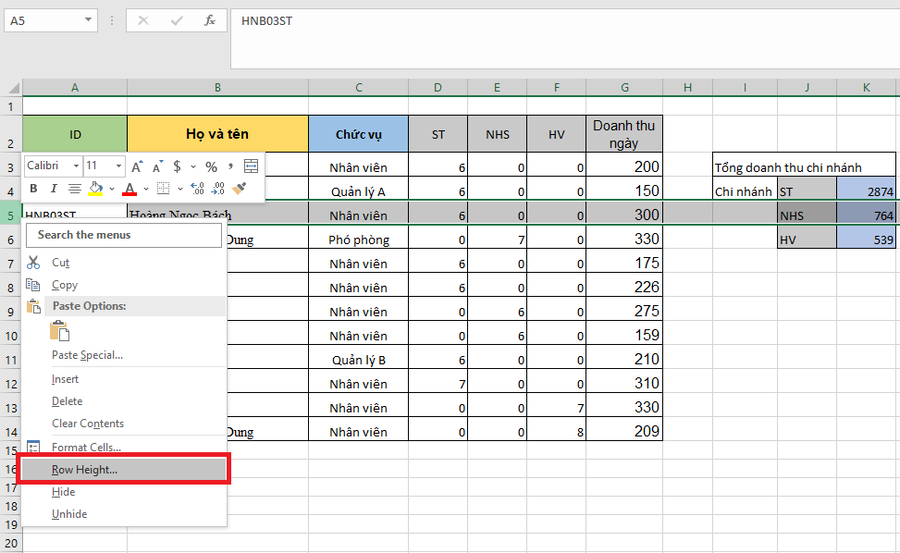
Task: Select column K header
Action: click(x=866, y=88)
